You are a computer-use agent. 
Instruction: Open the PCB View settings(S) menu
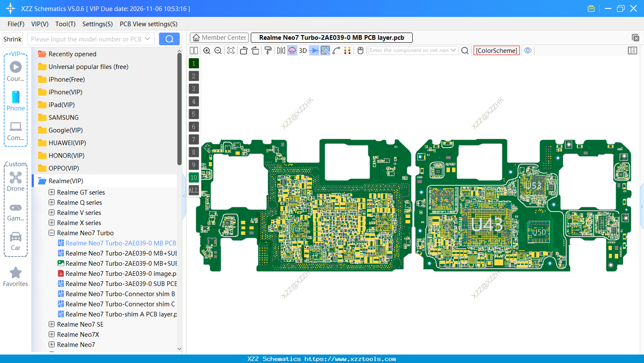tap(148, 24)
